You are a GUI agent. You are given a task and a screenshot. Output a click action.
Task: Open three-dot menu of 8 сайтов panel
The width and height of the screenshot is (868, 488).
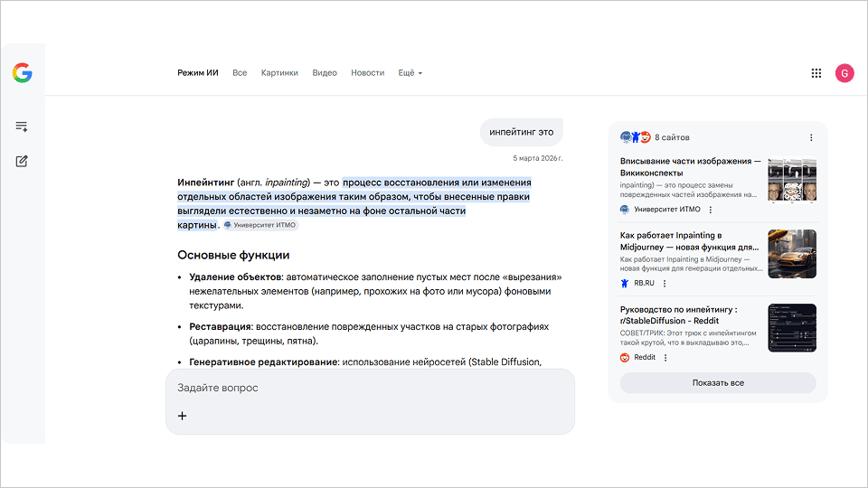(811, 137)
